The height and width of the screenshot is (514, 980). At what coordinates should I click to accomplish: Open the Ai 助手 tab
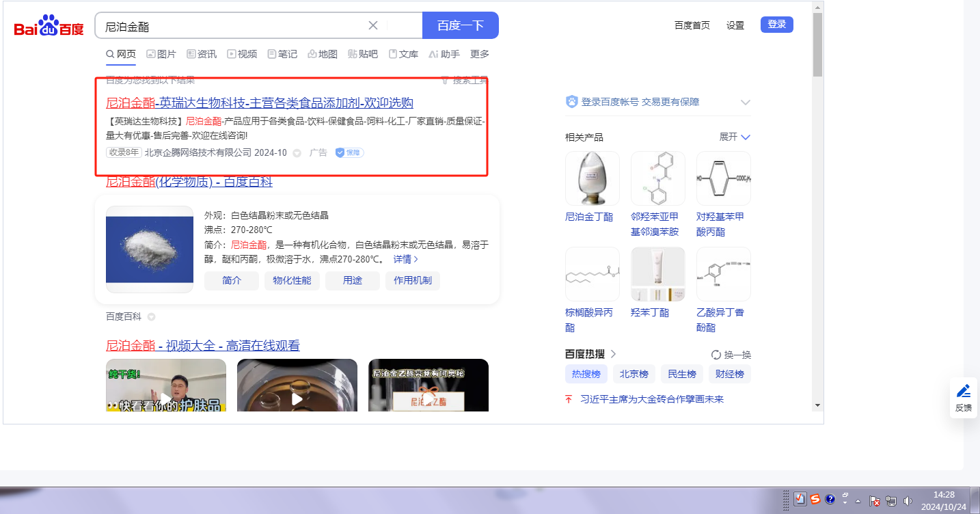point(444,54)
